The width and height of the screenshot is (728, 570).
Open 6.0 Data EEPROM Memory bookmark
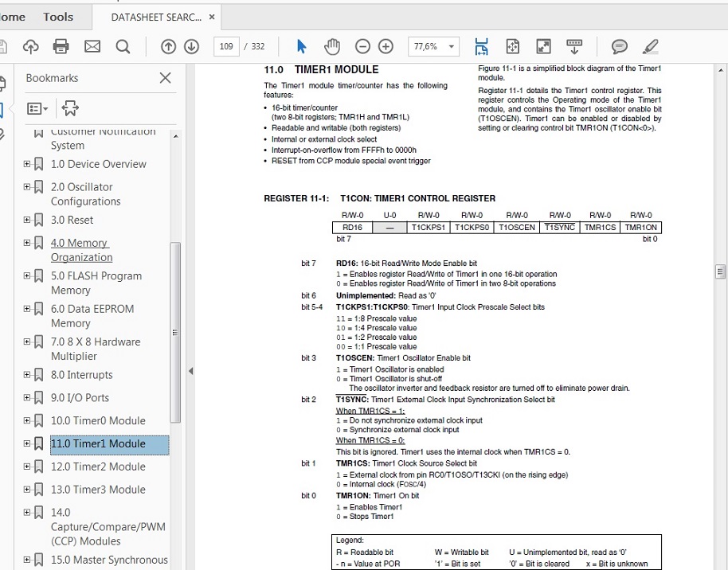pyautogui.click(x=92, y=315)
